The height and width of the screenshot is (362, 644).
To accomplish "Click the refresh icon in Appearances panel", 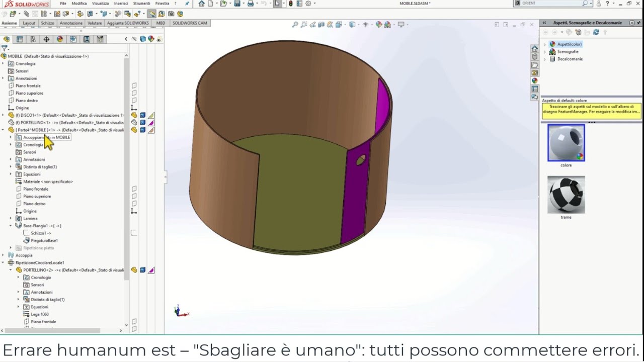I will coord(596,32).
